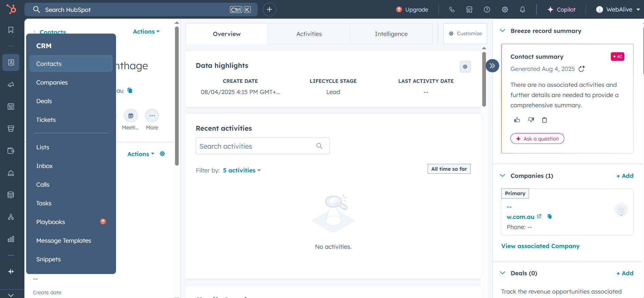Screen dimensions: 644x298
Task: Open the Reporting bar chart sidebar icon
Action: click(11, 239)
